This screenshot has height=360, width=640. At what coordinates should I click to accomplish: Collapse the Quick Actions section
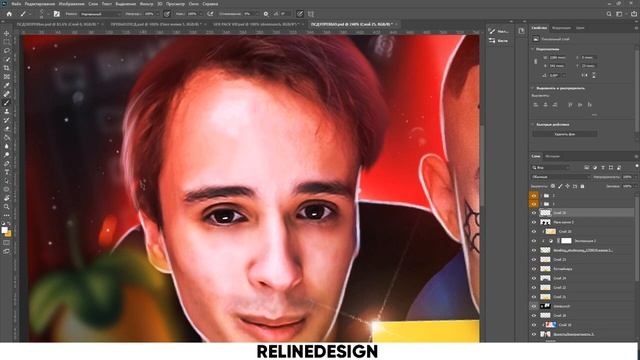[x=533, y=124]
